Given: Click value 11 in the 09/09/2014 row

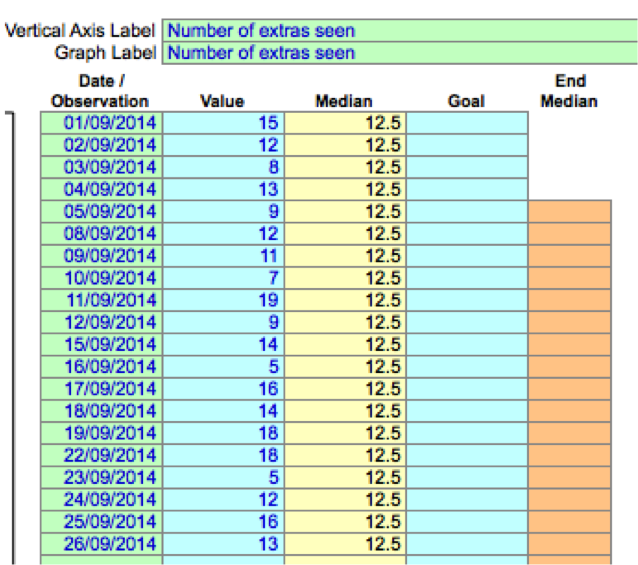Looking at the screenshot, I should pyautogui.click(x=223, y=256).
